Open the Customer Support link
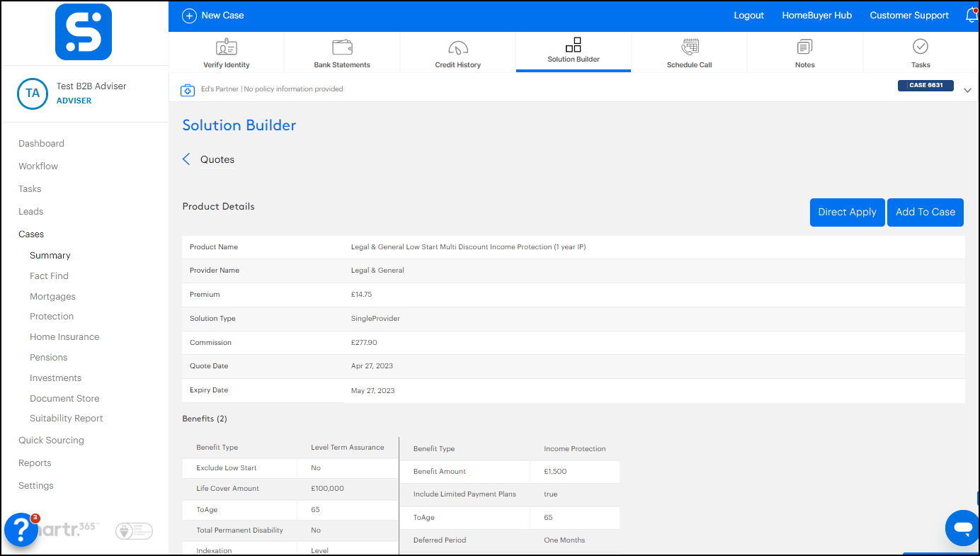The width and height of the screenshot is (980, 556). (909, 16)
